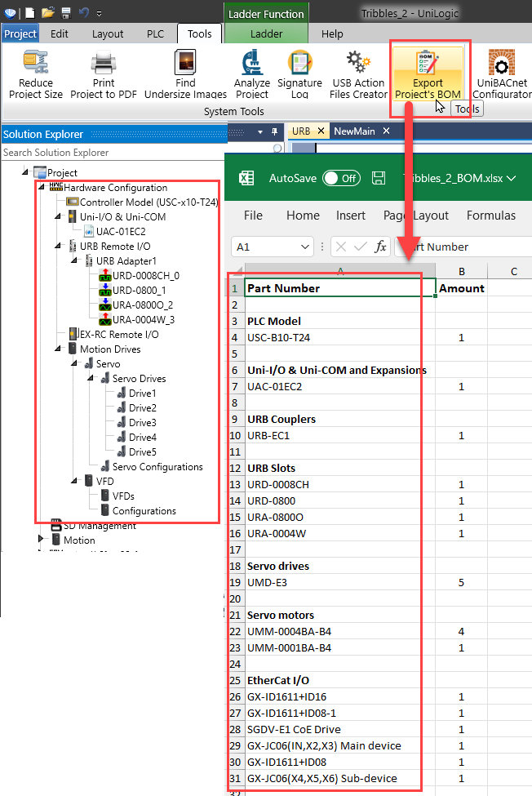
Task: Collapse the Hardware Configuration tree node
Action: 42,188
